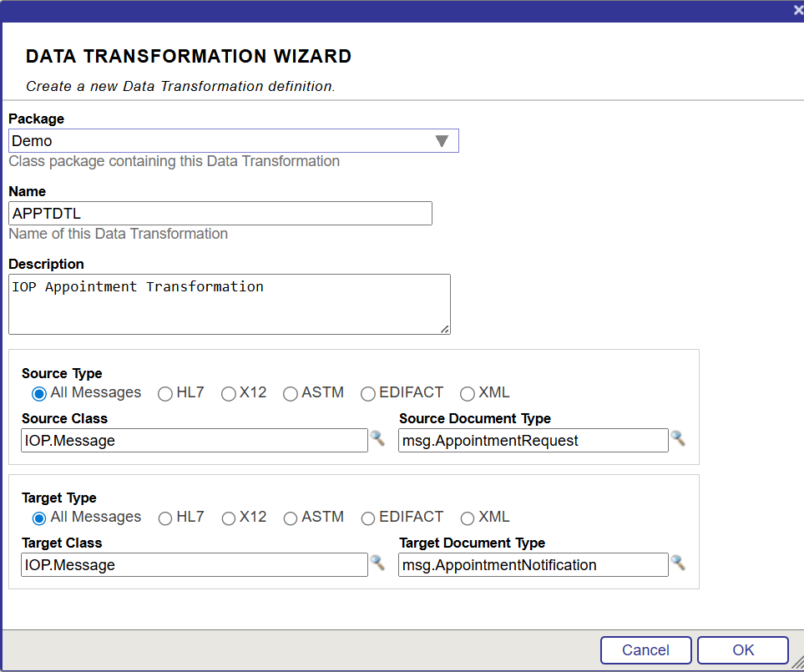The height and width of the screenshot is (672, 804).
Task: Click into the Name field containing APPTDTL
Action: tap(220, 214)
